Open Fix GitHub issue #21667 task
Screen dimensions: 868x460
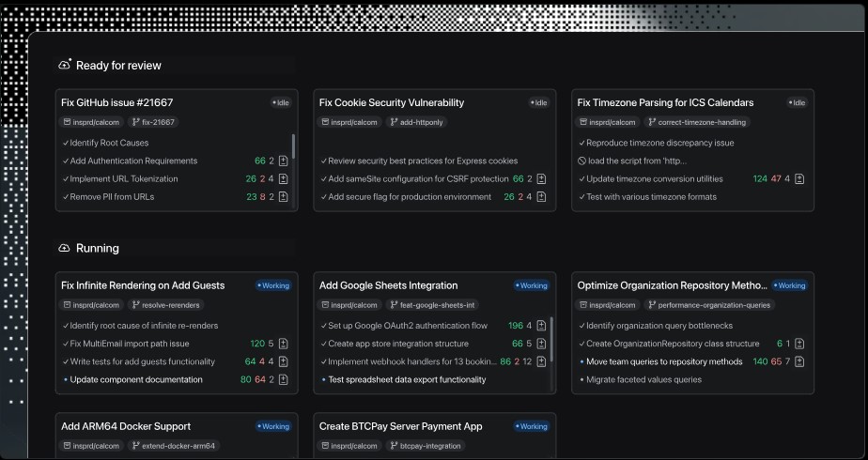point(116,102)
